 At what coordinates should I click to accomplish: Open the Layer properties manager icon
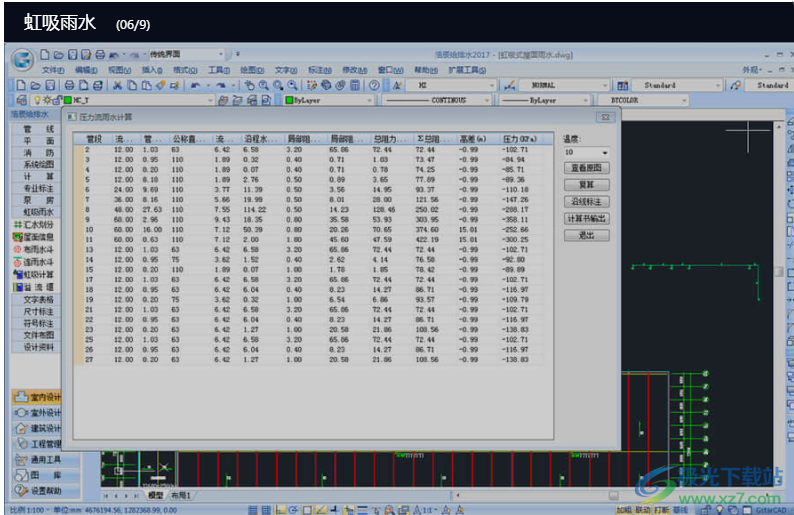(x=21, y=100)
